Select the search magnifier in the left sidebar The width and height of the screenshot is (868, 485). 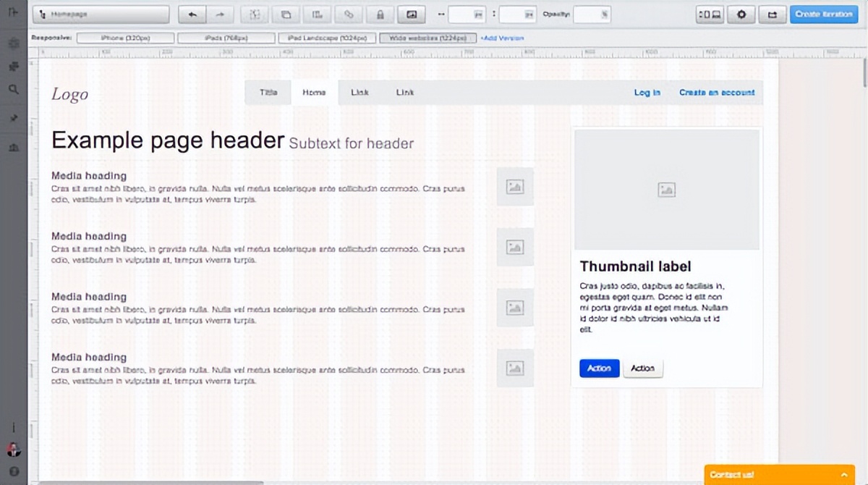click(x=14, y=90)
